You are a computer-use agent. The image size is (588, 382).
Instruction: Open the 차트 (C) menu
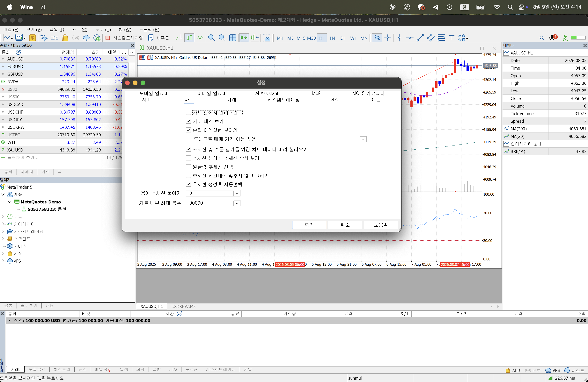80,30
